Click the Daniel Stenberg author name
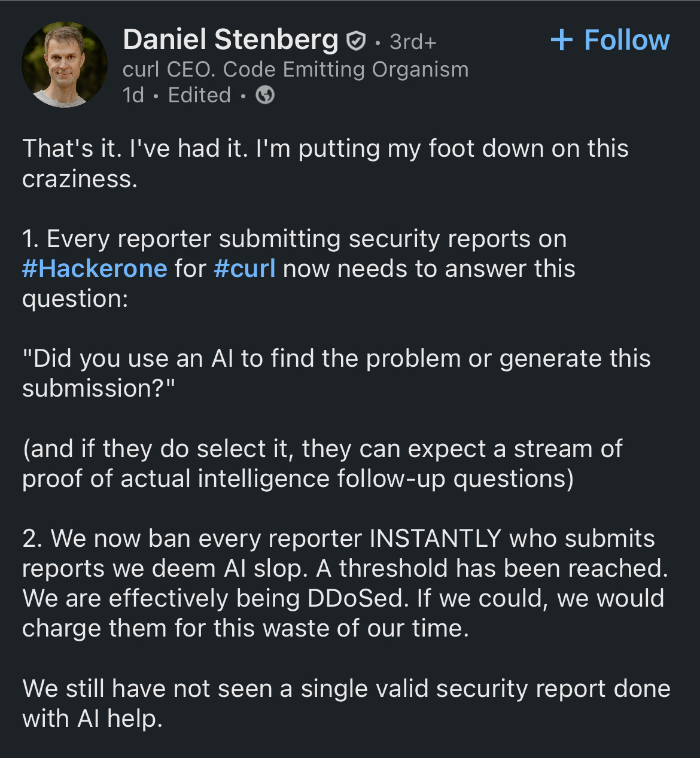 (x=230, y=40)
